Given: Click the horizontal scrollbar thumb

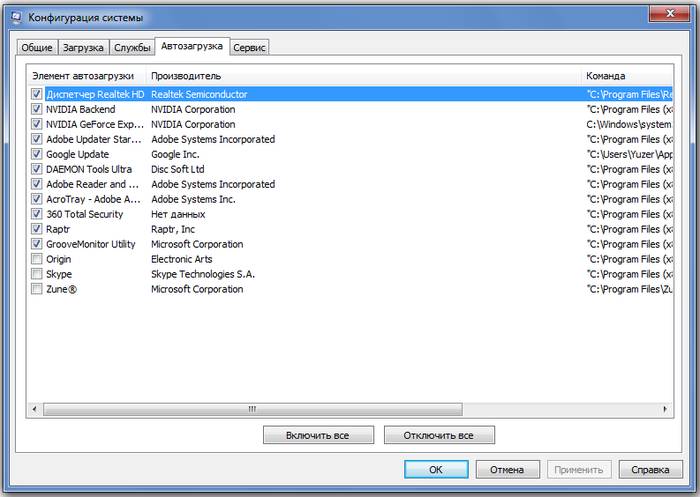Looking at the screenshot, I should [253, 409].
